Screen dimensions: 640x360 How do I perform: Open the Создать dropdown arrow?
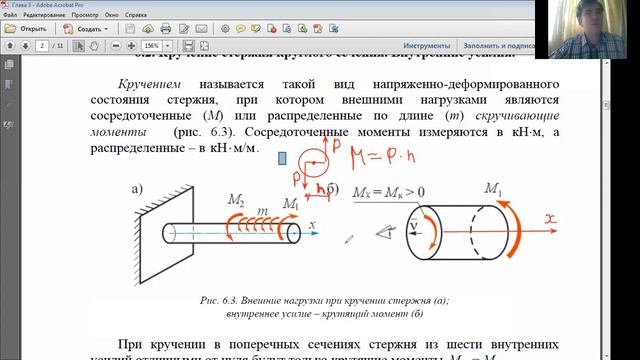click(x=106, y=29)
